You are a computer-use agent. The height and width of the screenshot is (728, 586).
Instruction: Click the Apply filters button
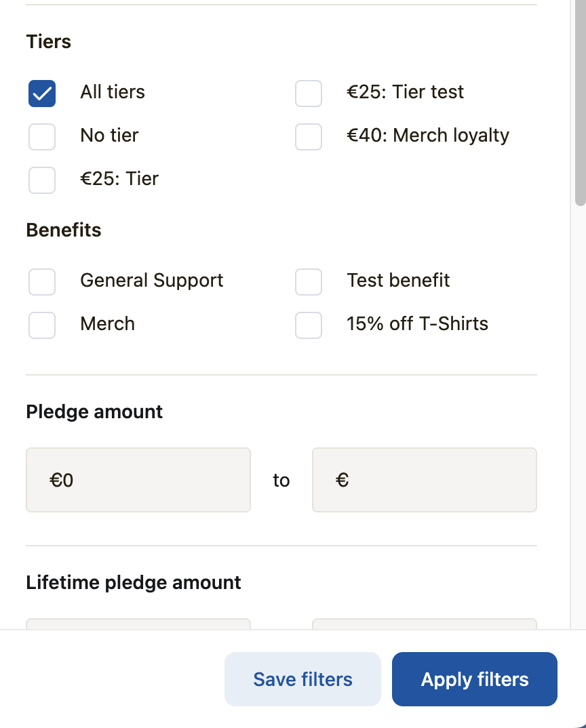point(475,679)
